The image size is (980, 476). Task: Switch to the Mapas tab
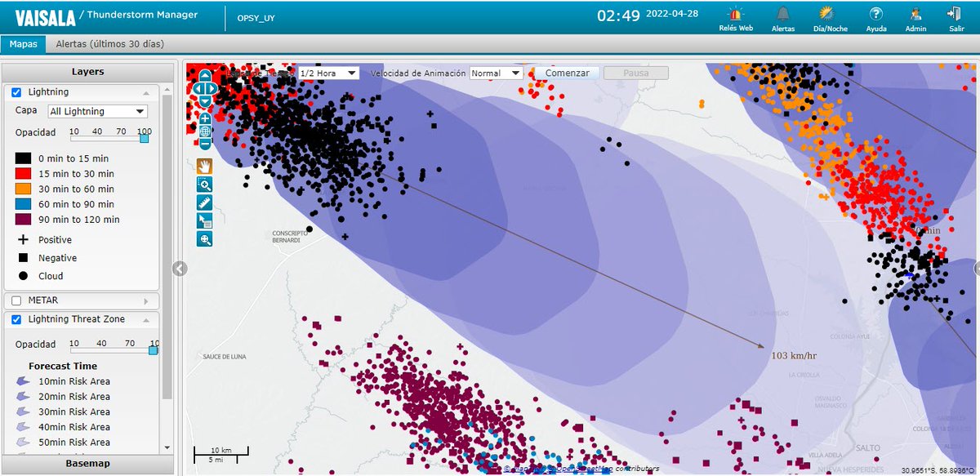(x=23, y=44)
